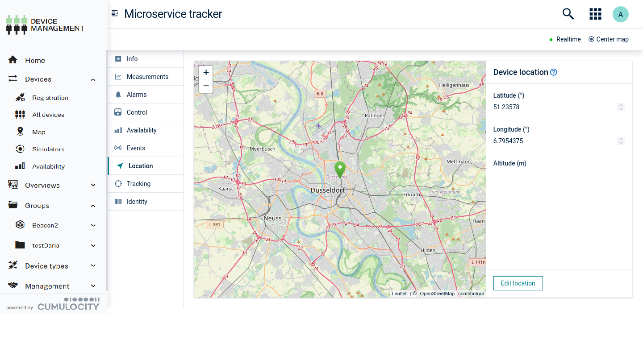Select the Registration icon under Devices

(x=20, y=97)
